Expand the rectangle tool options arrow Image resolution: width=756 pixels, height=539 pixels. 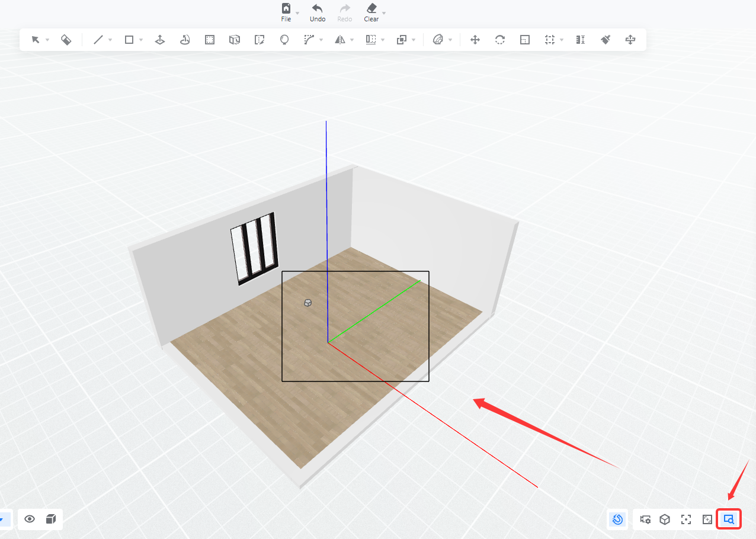[141, 40]
